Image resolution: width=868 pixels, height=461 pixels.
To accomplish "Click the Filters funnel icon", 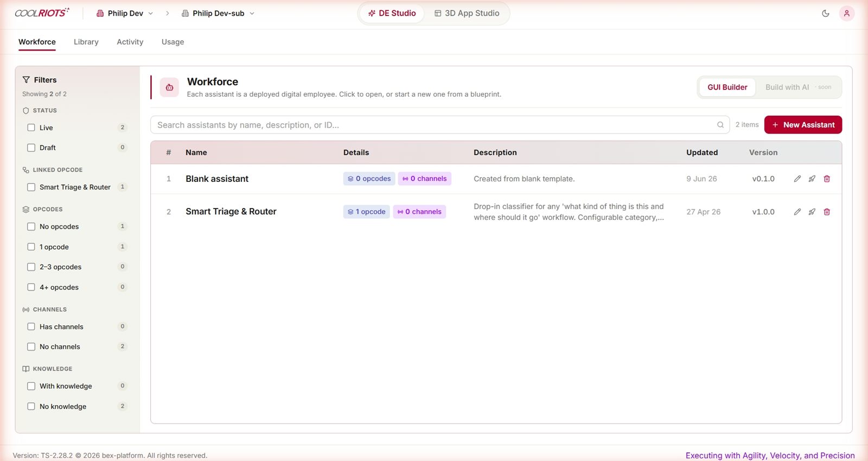I will click(x=26, y=80).
